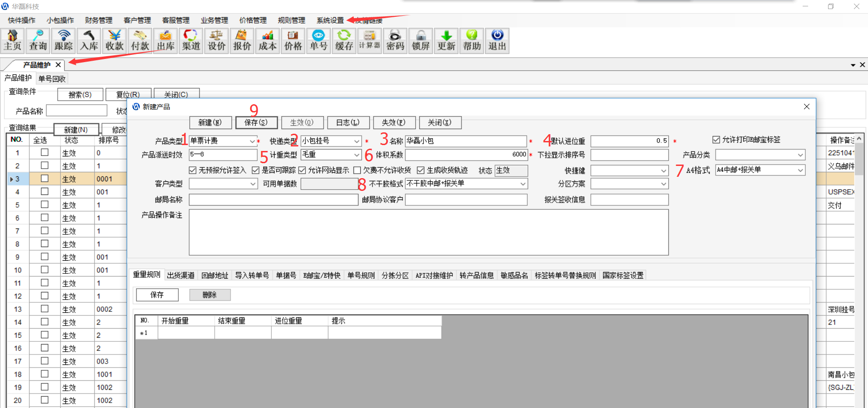Click the 退出 exit toolbar icon
The image size is (868, 408).
click(x=497, y=41)
